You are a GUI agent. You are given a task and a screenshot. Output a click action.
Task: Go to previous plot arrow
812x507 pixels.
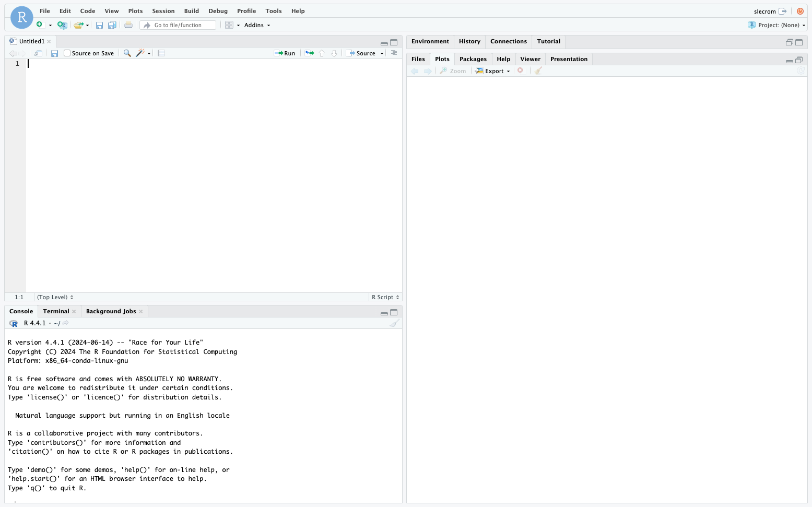(x=415, y=71)
